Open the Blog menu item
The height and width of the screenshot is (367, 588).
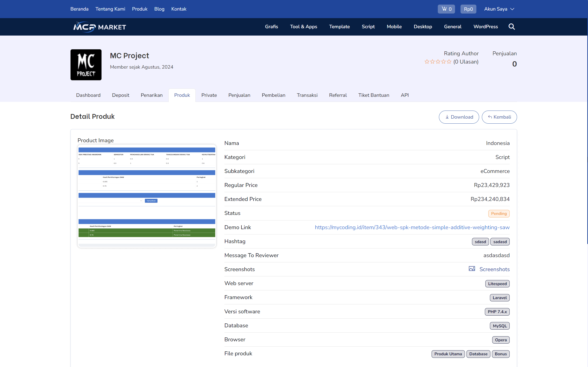click(159, 9)
